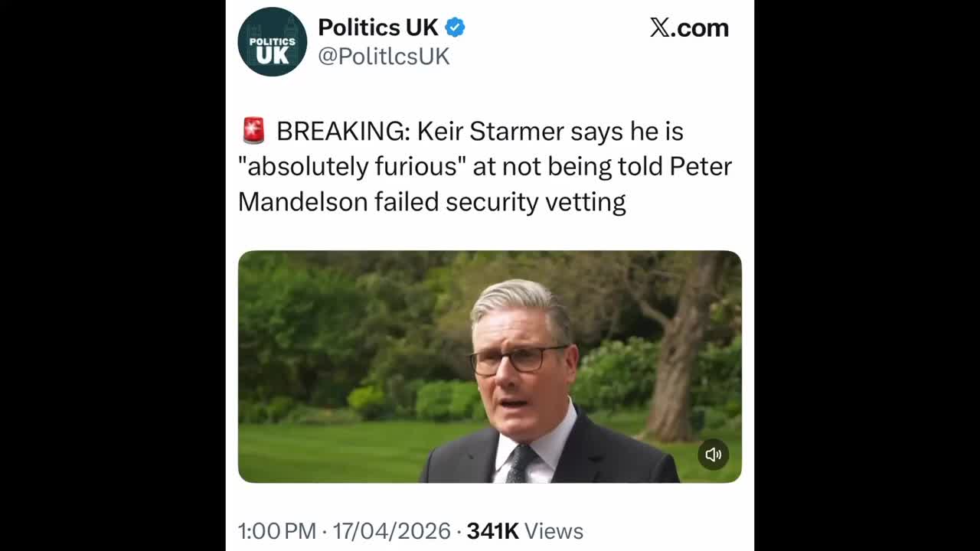The image size is (980, 551).
Task: Click the X logo glyph
Action: (x=660, y=28)
